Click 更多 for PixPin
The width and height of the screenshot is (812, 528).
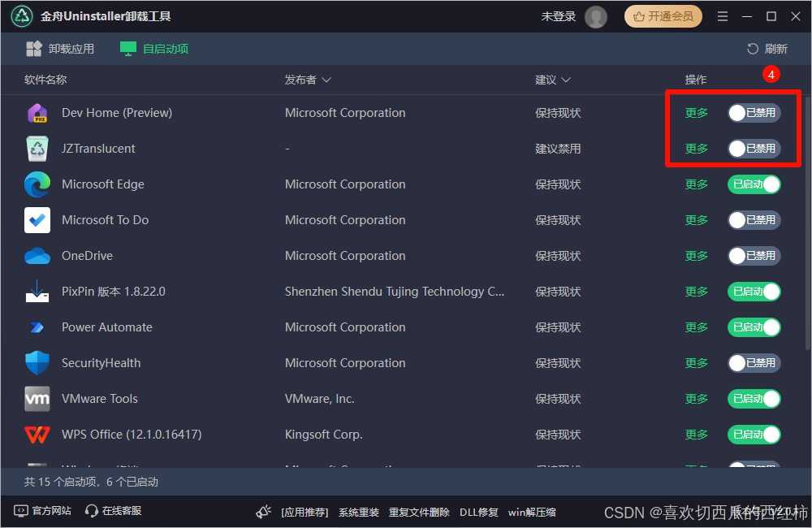[696, 291]
